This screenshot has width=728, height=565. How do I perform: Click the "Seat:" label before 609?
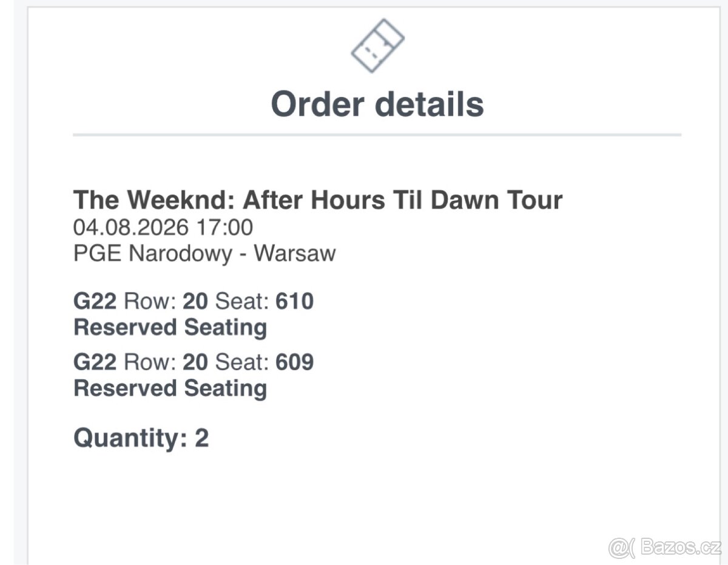[x=243, y=362]
